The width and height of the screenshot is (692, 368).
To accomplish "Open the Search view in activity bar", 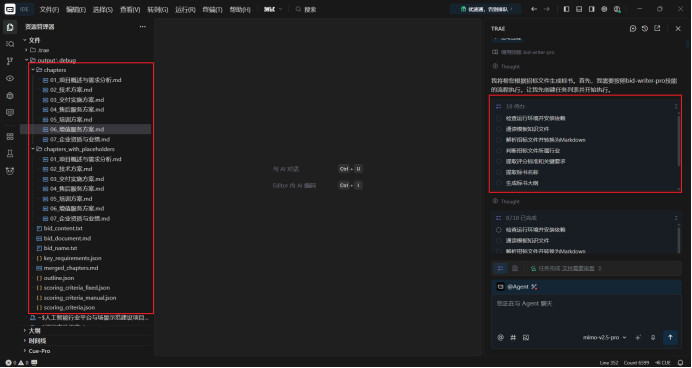I will click(x=10, y=44).
